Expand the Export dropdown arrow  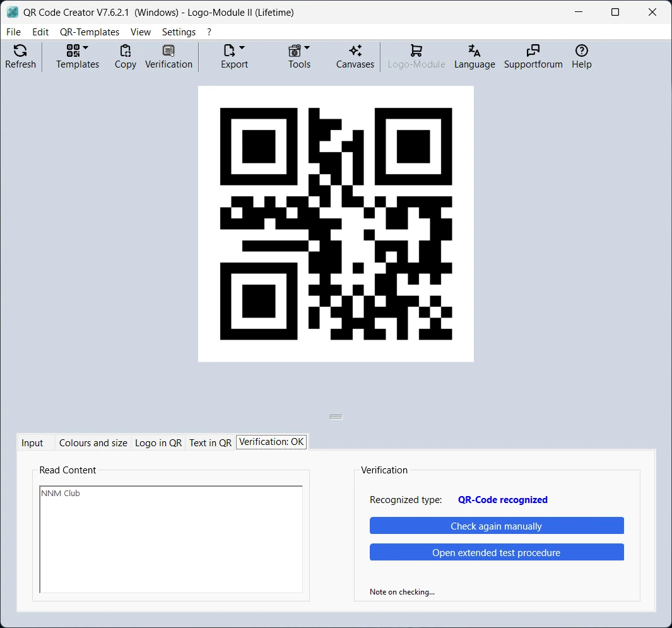point(242,47)
